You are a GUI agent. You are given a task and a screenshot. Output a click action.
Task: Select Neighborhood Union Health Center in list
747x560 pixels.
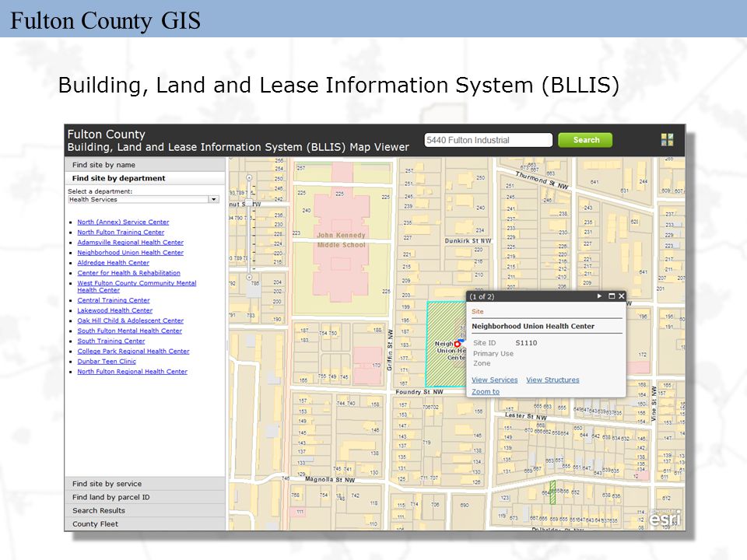tap(130, 253)
